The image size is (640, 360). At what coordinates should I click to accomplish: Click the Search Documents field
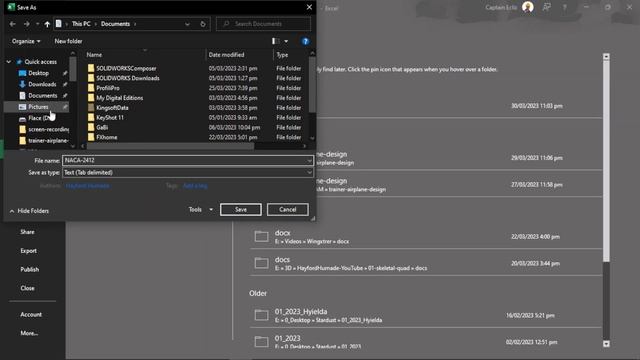[263, 24]
